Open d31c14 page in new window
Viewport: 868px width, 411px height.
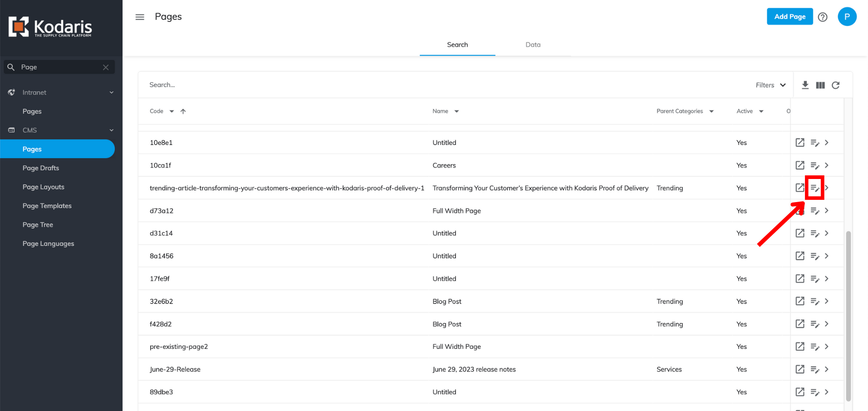[800, 233]
